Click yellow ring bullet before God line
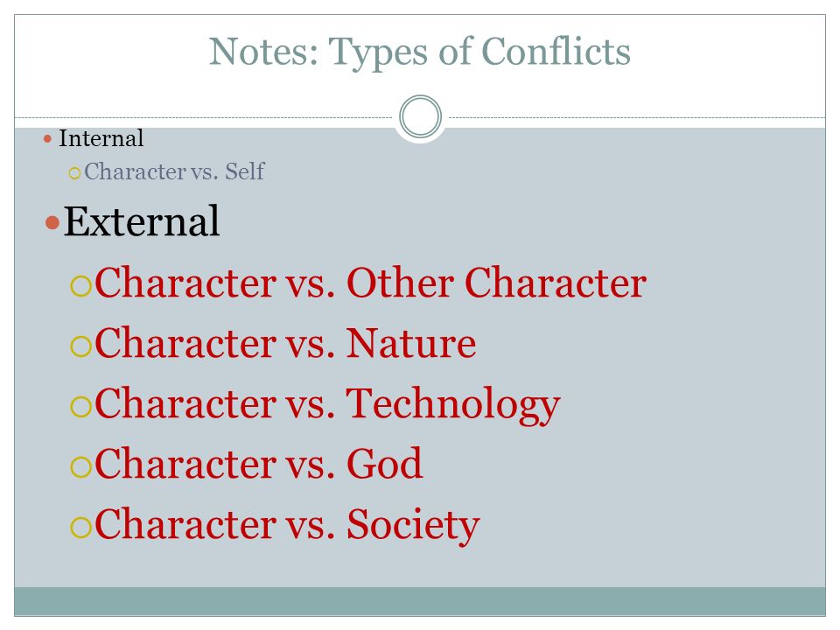Viewport: 840px width, 630px height. [80, 466]
